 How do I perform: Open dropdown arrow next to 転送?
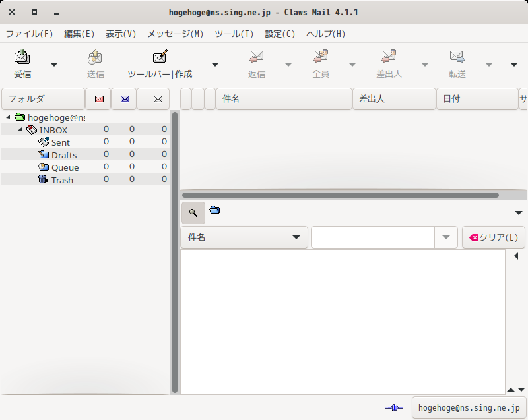pos(489,64)
